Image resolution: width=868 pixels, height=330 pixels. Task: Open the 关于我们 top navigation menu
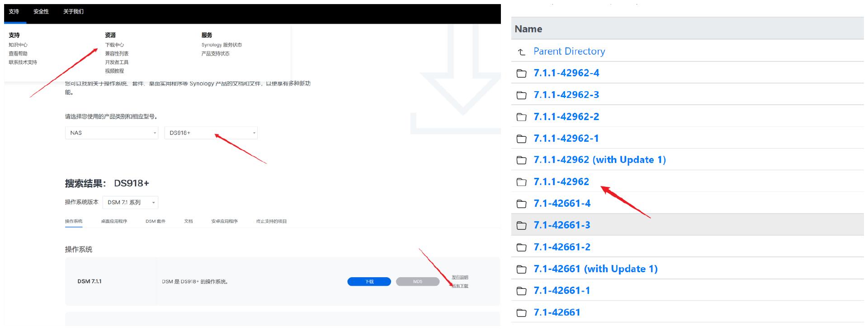[73, 12]
